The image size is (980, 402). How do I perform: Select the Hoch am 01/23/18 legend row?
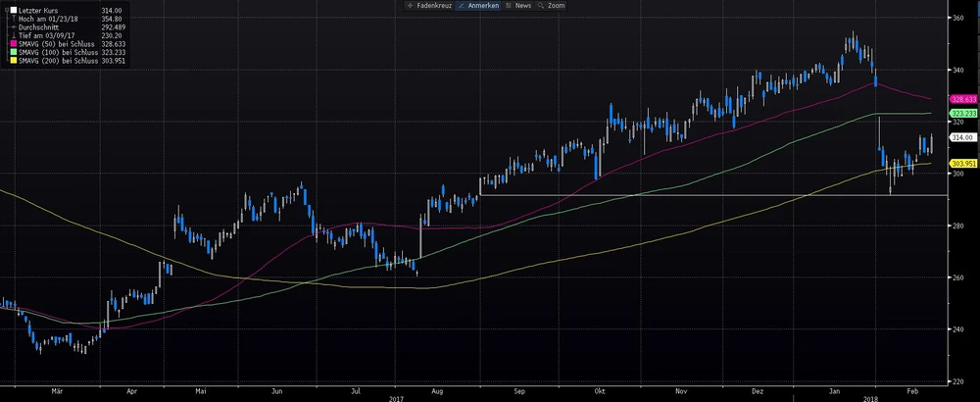coord(47,20)
